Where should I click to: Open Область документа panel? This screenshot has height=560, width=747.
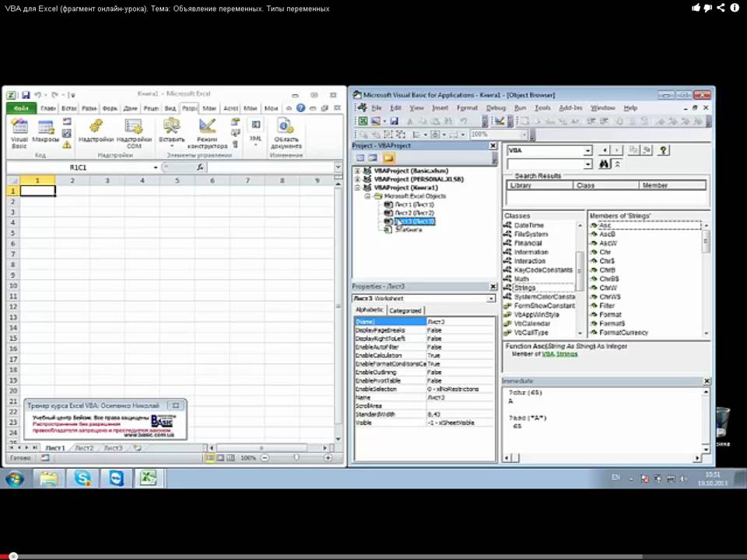coord(286,134)
